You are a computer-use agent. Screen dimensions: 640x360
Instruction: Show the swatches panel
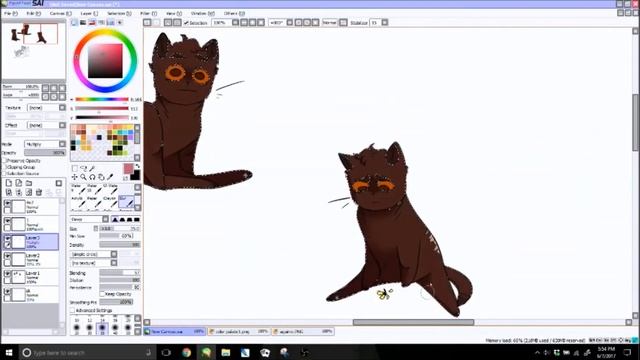(x=110, y=22)
